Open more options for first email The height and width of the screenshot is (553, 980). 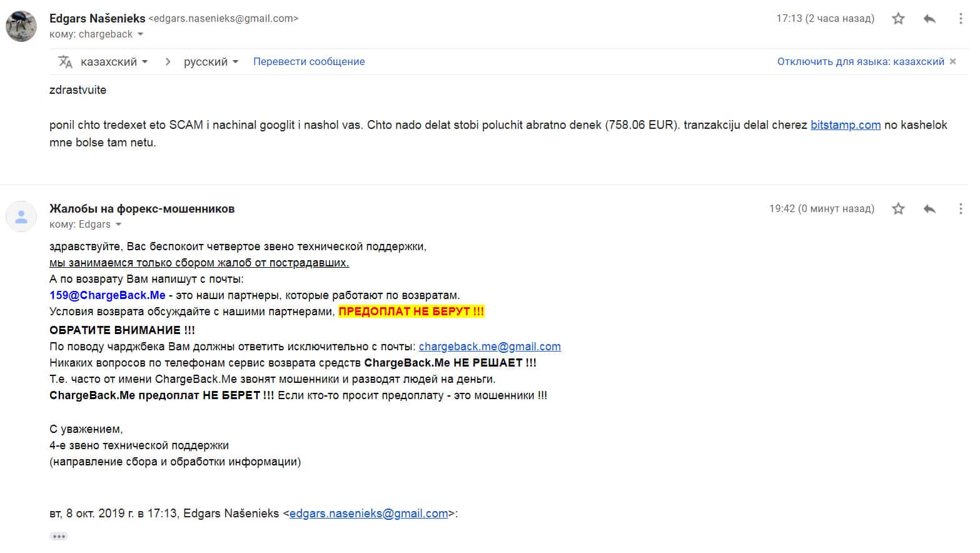[x=961, y=19]
